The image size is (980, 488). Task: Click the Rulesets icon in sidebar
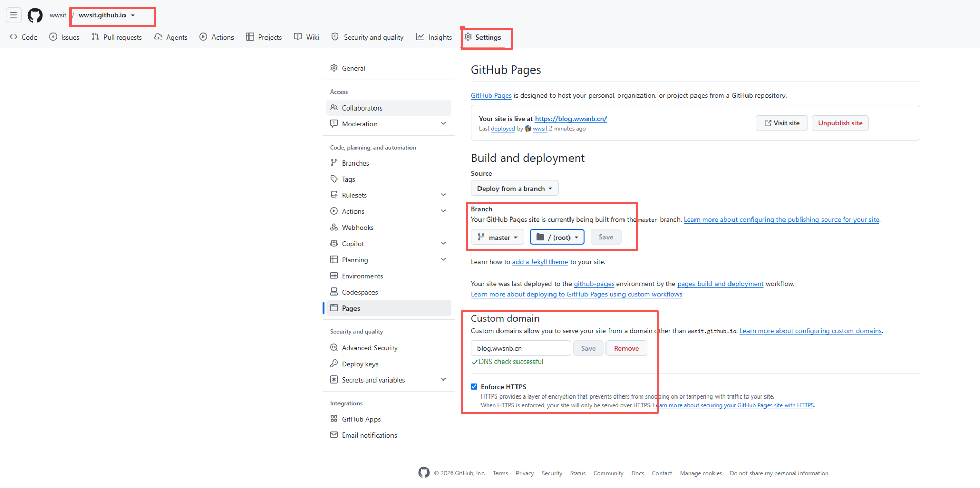334,195
